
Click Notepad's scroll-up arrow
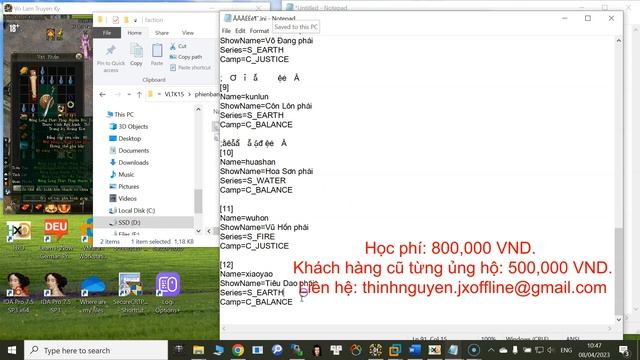(619, 41)
